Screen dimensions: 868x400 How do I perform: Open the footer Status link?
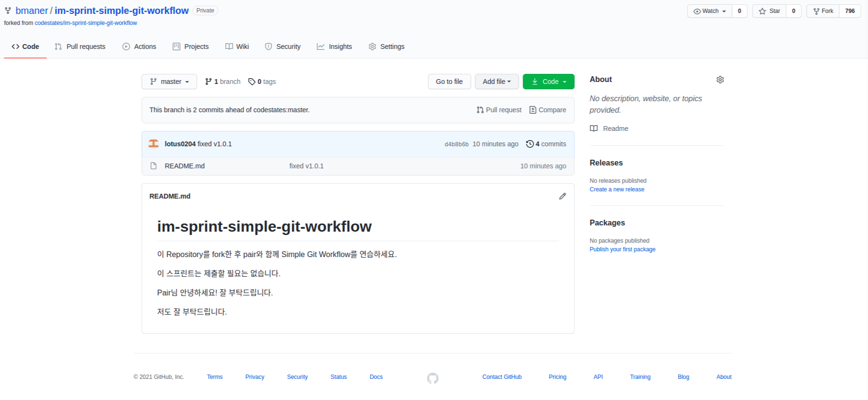(339, 377)
